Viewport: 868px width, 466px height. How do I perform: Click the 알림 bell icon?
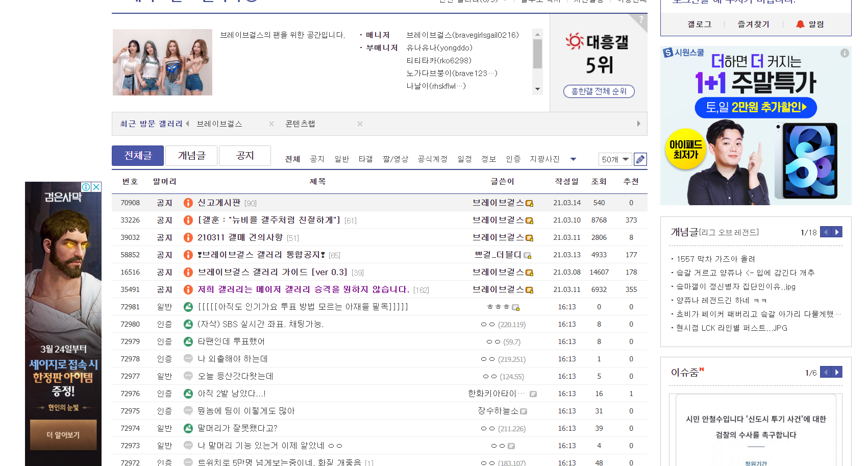[800, 24]
